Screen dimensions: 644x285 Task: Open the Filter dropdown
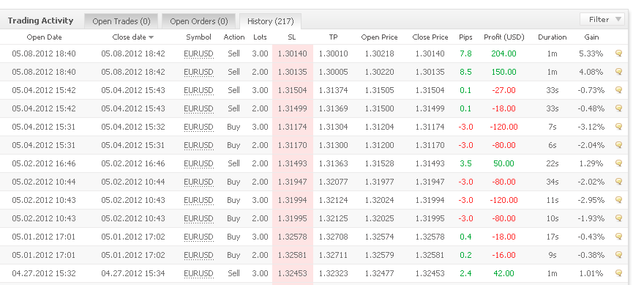[602, 19]
